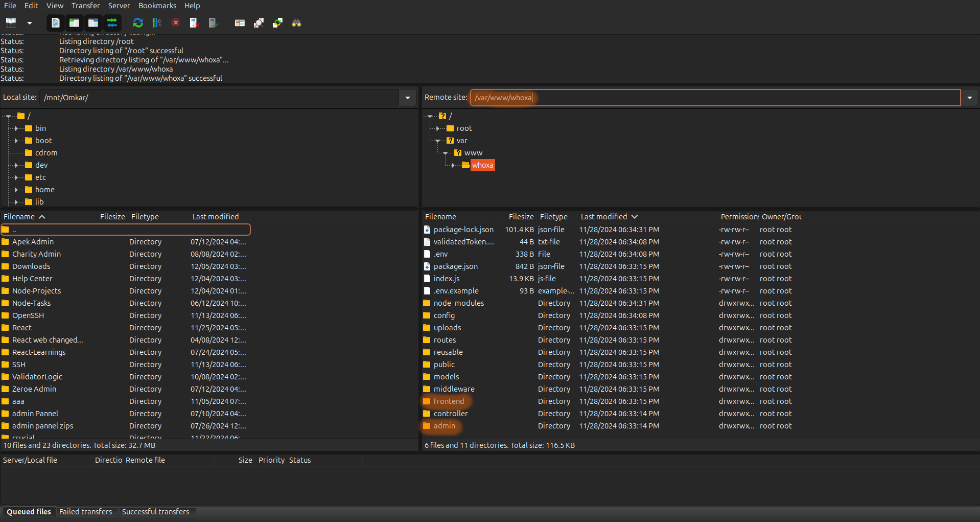Sort remote files by Owner/Group column
980x522 pixels.
782,217
